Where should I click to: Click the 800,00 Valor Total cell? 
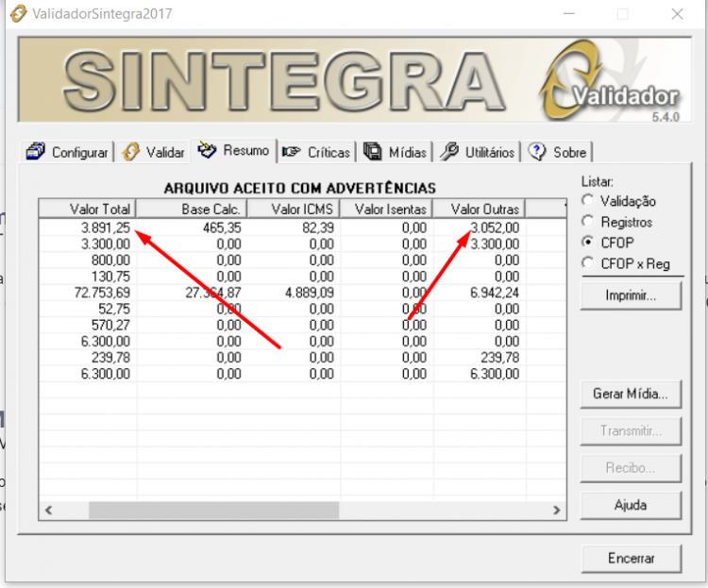point(110,260)
